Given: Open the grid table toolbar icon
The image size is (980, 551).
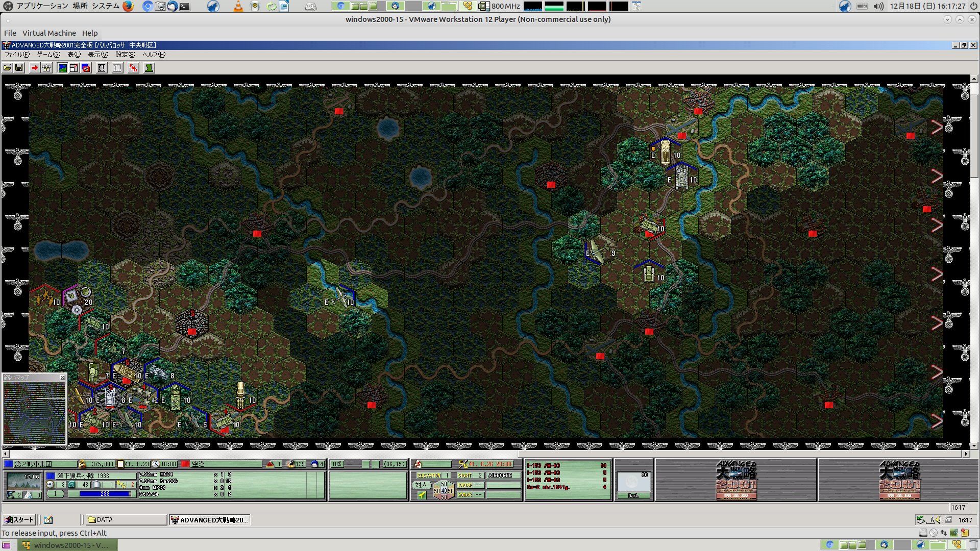Looking at the screenshot, I should (x=102, y=68).
